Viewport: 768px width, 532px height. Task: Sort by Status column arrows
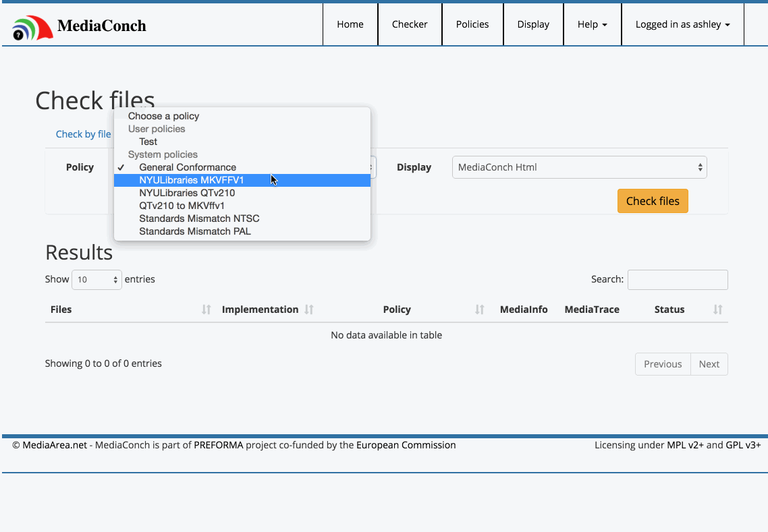click(717, 309)
